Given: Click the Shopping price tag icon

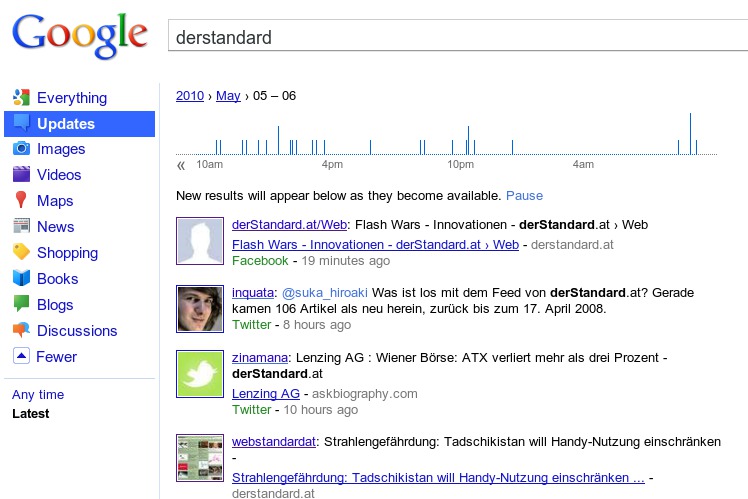Looking at the screenshot, I should tap(21, 251).
